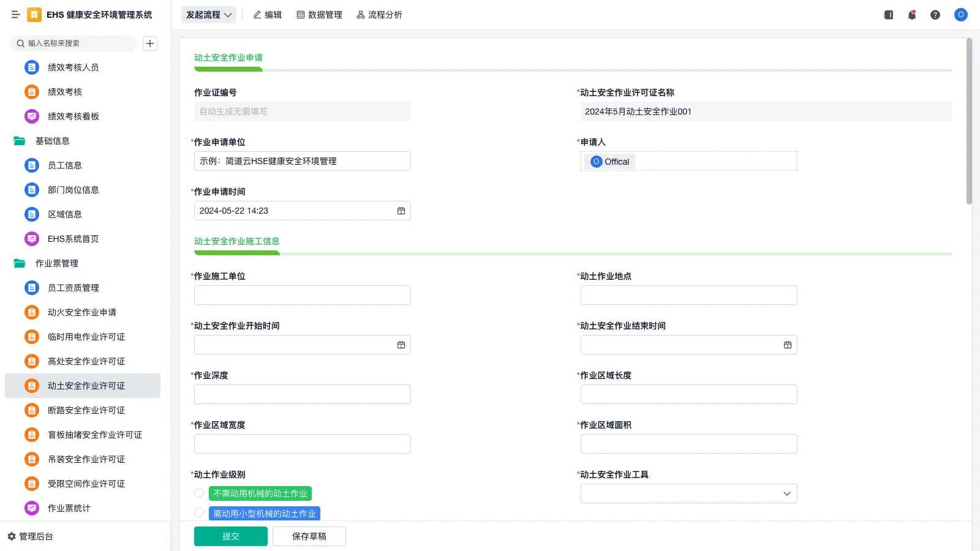Click the hamburger menu collapse icon

pyautogui.click(x=15, y=15)
